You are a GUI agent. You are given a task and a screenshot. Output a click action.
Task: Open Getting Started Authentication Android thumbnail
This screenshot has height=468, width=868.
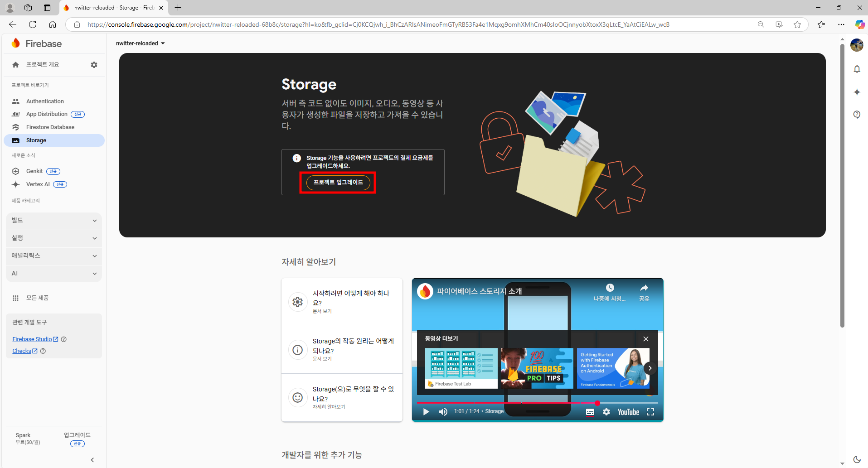pos(613,368)
